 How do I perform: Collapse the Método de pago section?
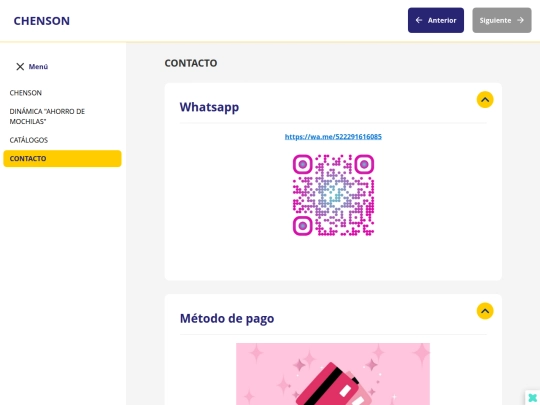coord(485,311)
